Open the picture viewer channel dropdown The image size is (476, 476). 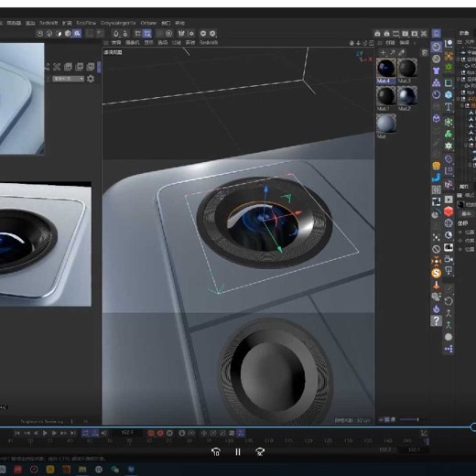68,79
